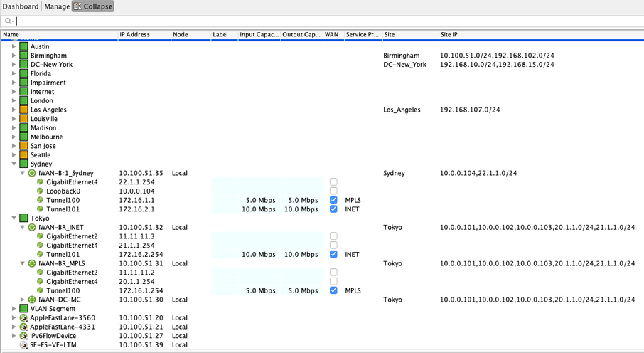Click the AppleFastLane-3560 device icon
644x353 pixels.
[24, 318]
